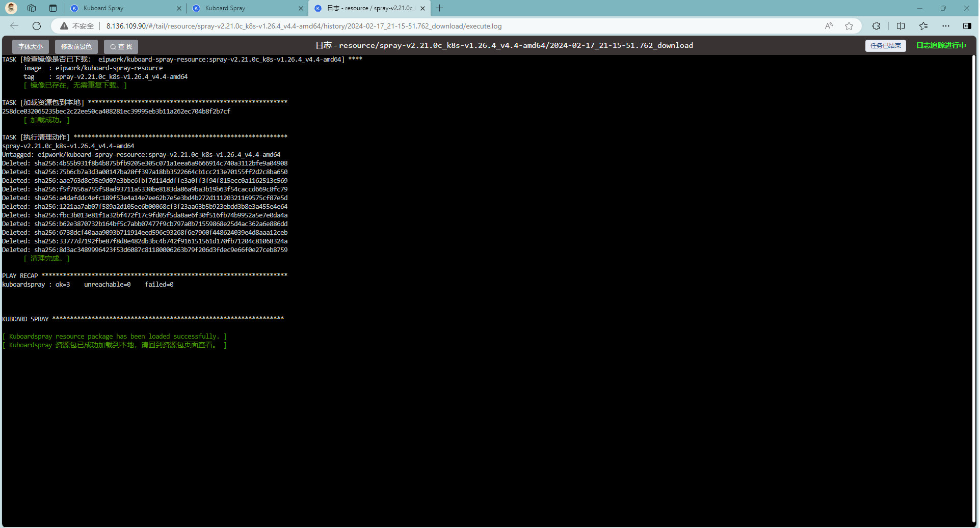Add this page to favorites star
This screenshot has height=528, width=980.
click(849, 26)
